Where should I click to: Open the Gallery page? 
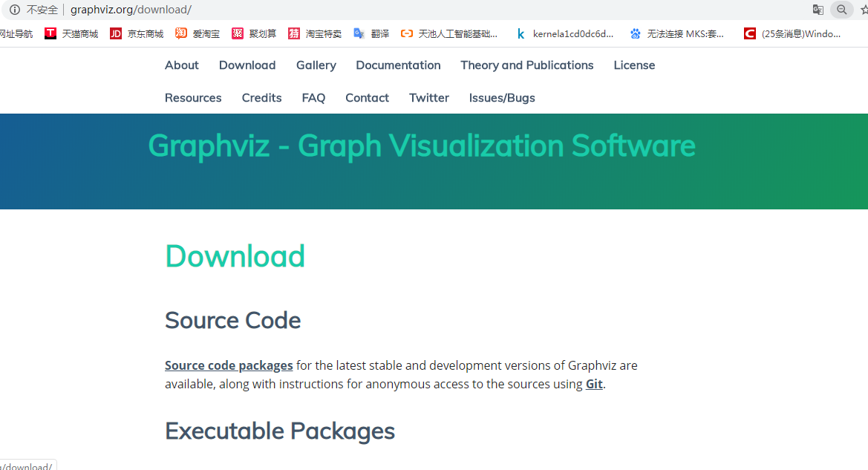pos(316,65)
